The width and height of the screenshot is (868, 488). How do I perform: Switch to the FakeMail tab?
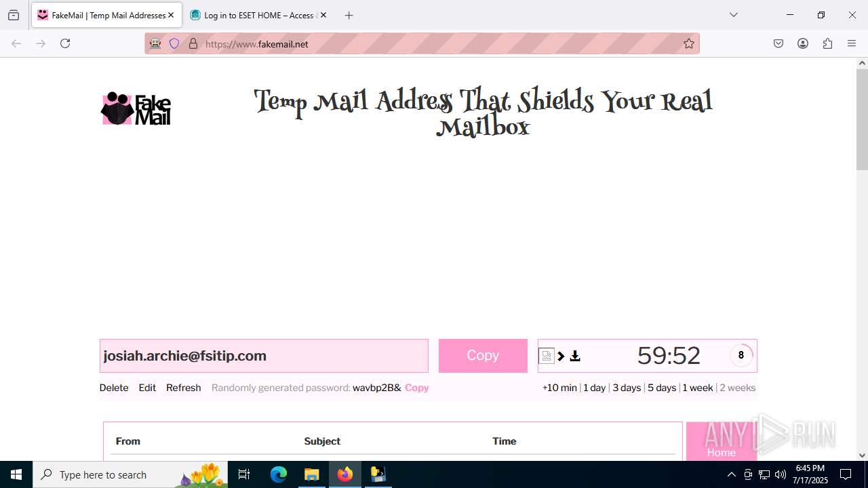click(106, 15)
